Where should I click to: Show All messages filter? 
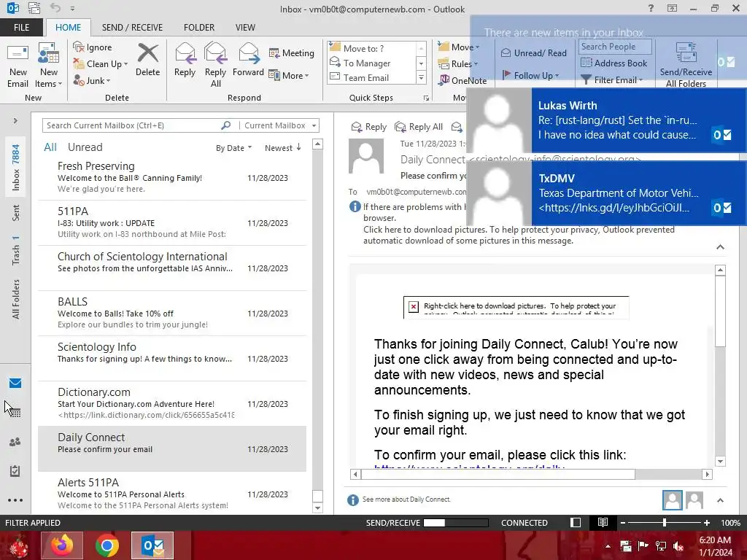[50, 147]
